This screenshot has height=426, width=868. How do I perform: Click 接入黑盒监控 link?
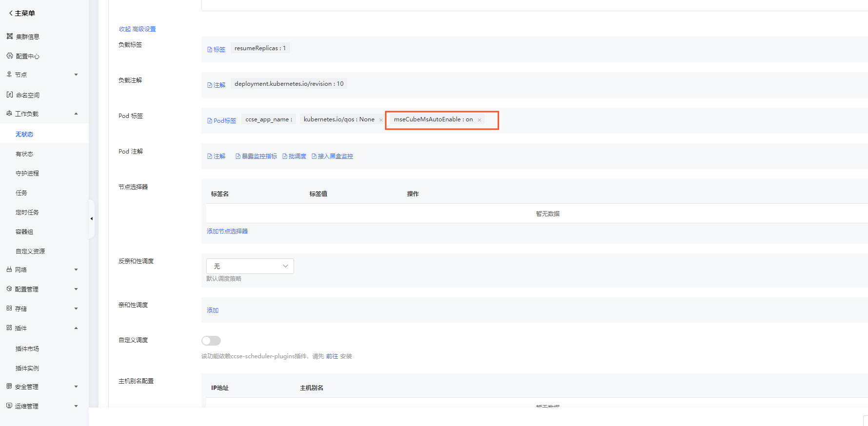point(332,156)
